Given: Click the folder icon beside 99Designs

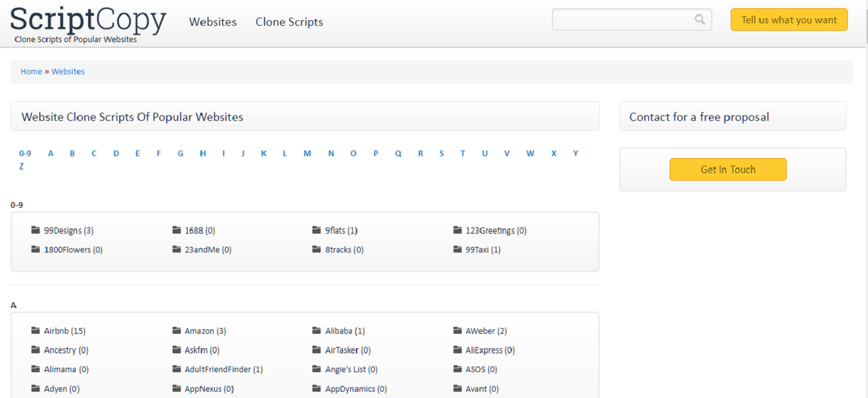Looking at the screenshot, I should (x=36, y=230).
